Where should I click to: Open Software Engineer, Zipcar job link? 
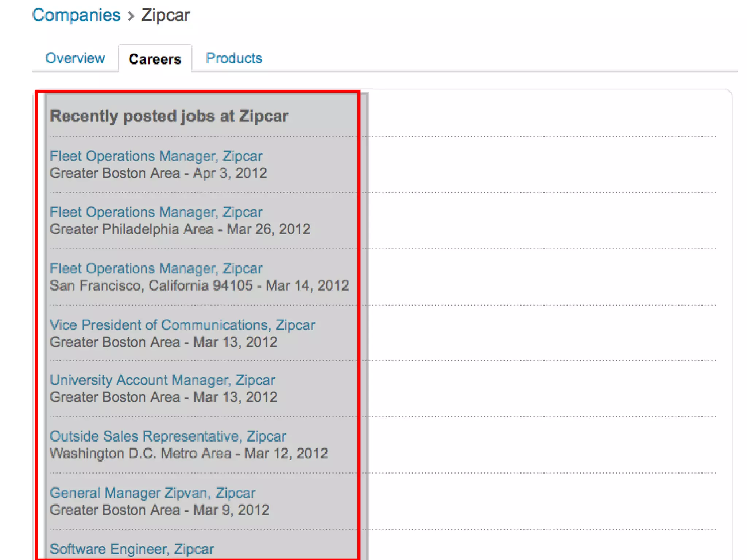coord(132,549)
